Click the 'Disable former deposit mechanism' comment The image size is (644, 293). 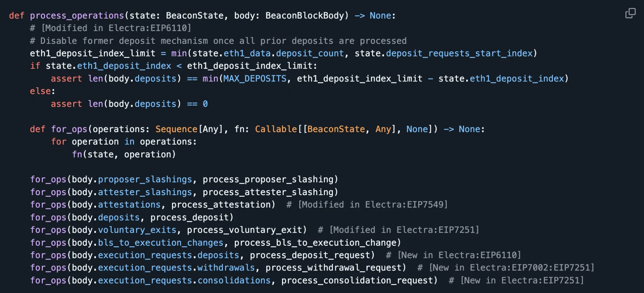[218, 41]
